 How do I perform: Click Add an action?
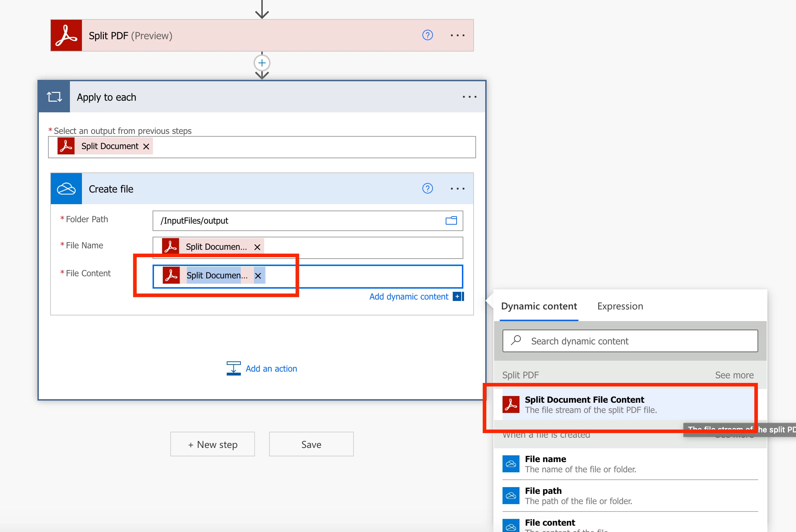coord(271,368)
